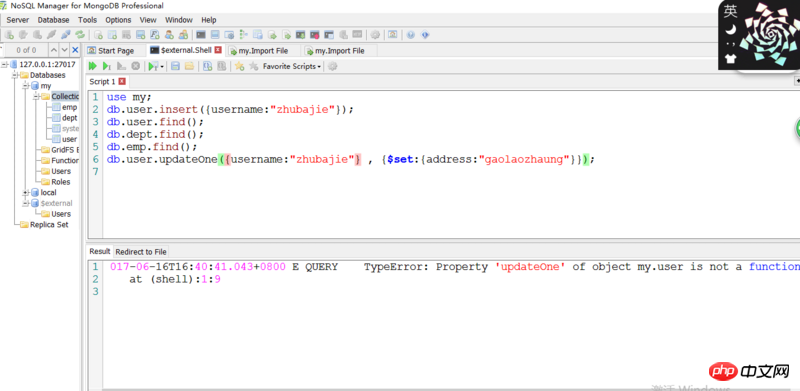This screenshot has width=800, height=391.
Task: Collapse the $external database node
Action: click(26, 203)
